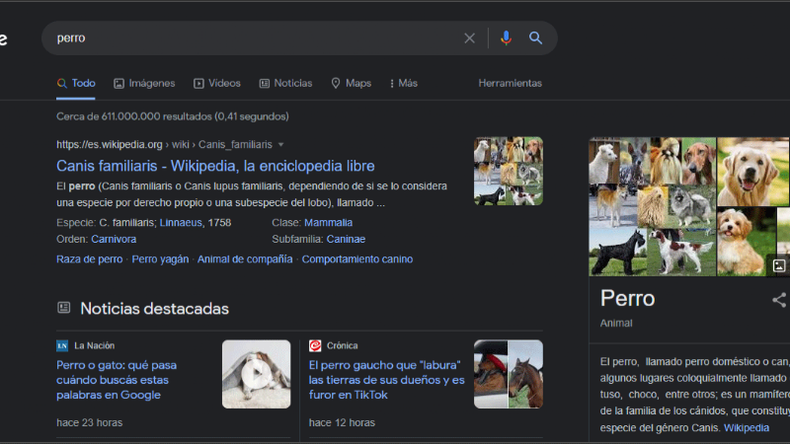This screenshot has width=790, height=444.
Task: Switch to the Noticias tab
Action: pyautogui.click(x=286, y=83)
